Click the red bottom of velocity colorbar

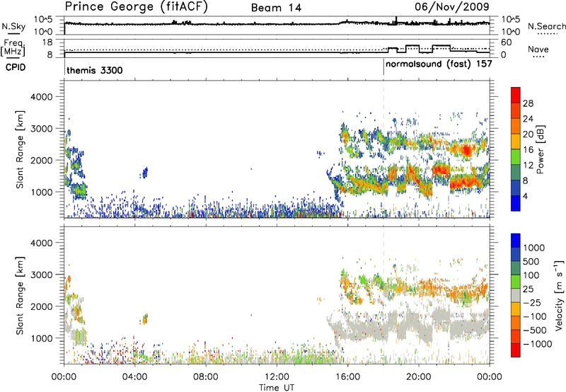point(516,350)
